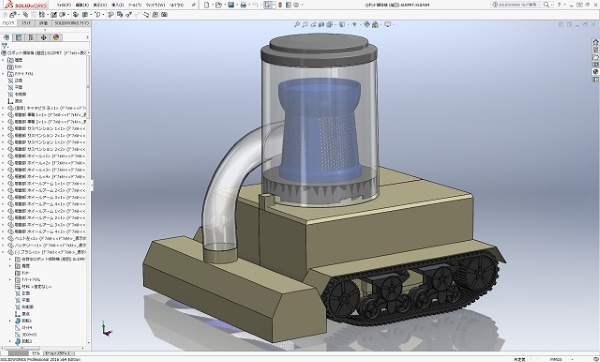Screen dimensions: 600x362
Task: Toggle the hide/show items icon in view toolbar
Action: pyautogui.click(x=354, y=24)
